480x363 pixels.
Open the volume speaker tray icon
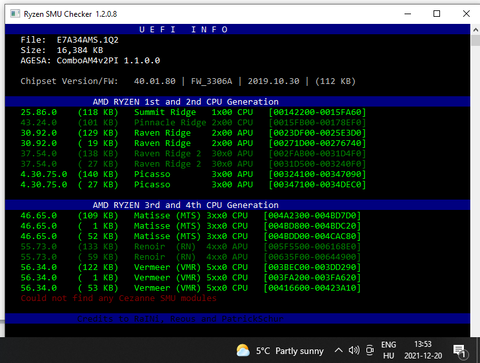354,350
